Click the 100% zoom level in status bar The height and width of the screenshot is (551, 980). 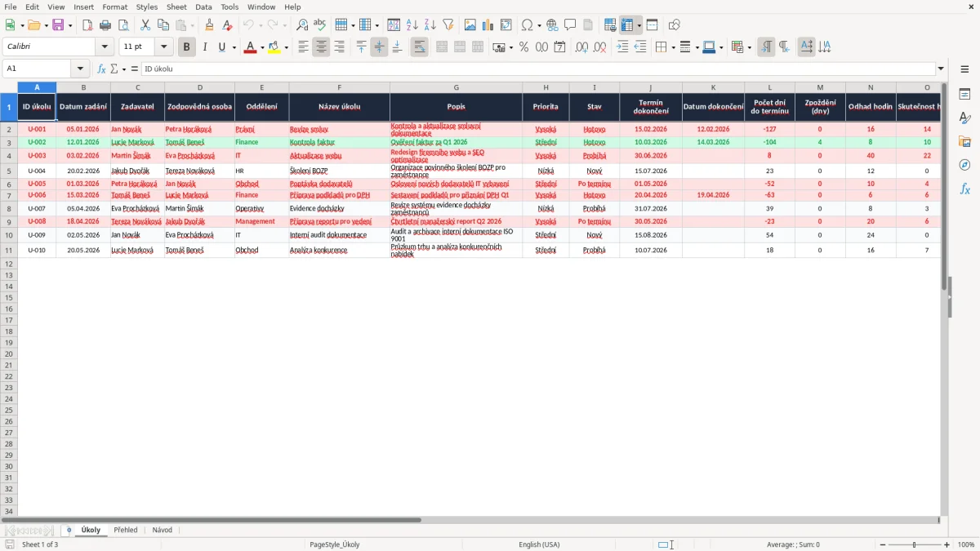coord(966,544)
